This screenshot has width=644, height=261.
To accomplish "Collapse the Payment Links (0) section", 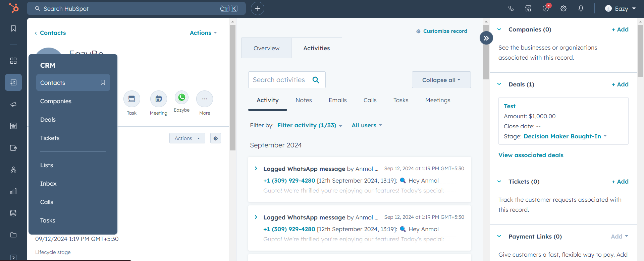I will click(x=499, y=237).
